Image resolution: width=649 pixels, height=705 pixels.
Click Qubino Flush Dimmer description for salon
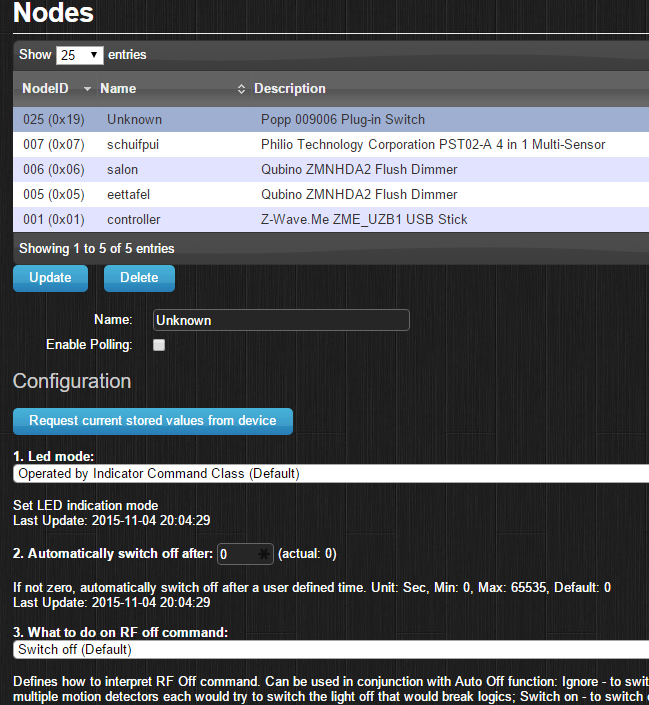click(359, 170)
